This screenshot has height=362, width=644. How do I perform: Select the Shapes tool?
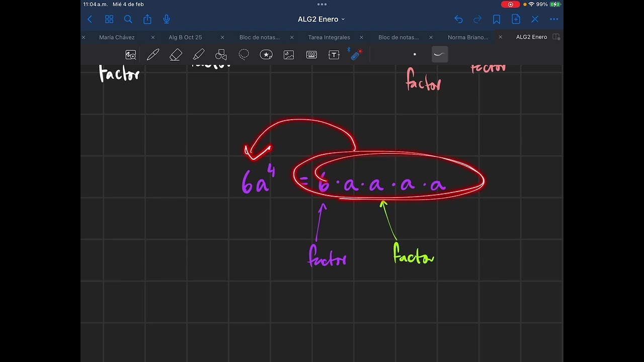[221, 55]
